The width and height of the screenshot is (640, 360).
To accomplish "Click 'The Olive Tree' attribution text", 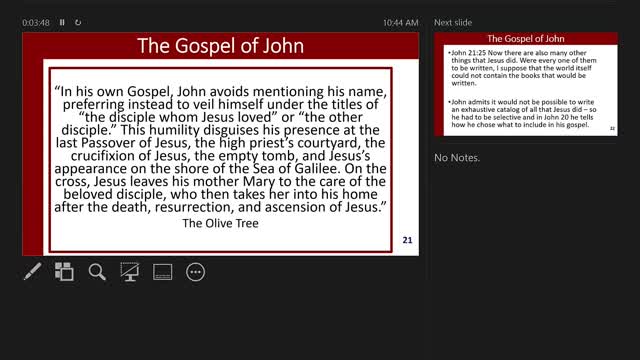I will coord(220,223).
